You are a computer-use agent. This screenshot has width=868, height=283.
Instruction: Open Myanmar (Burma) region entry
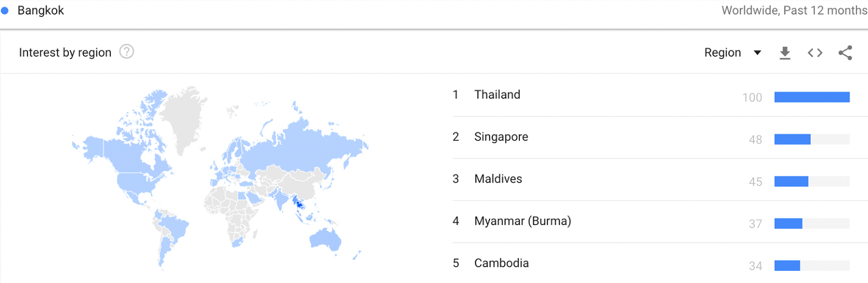point(522,221)
